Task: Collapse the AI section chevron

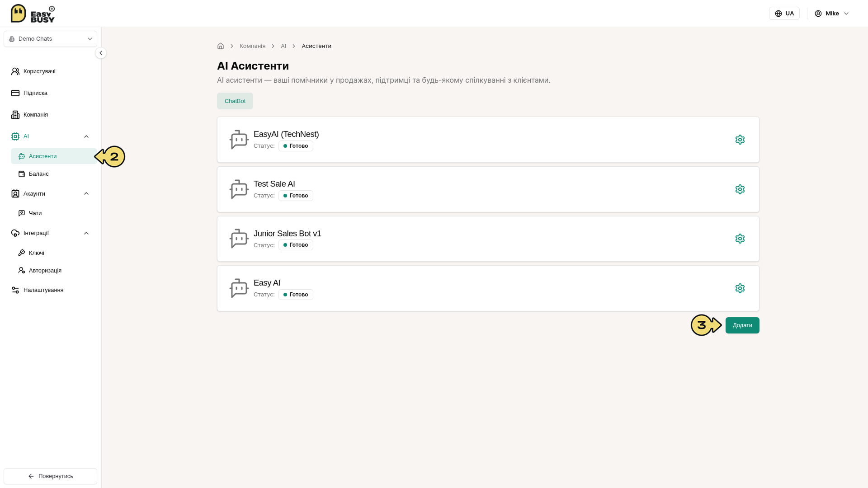Action: pos(86,136)
